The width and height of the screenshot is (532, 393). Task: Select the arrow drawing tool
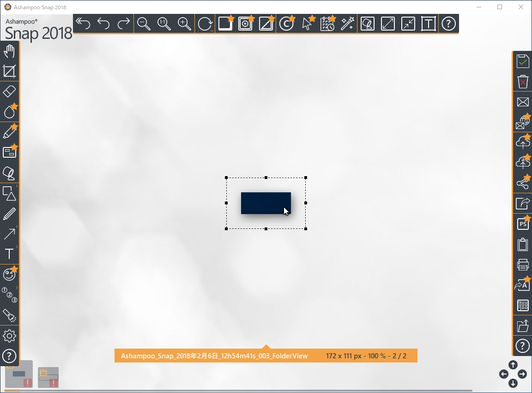coord(9,234)
